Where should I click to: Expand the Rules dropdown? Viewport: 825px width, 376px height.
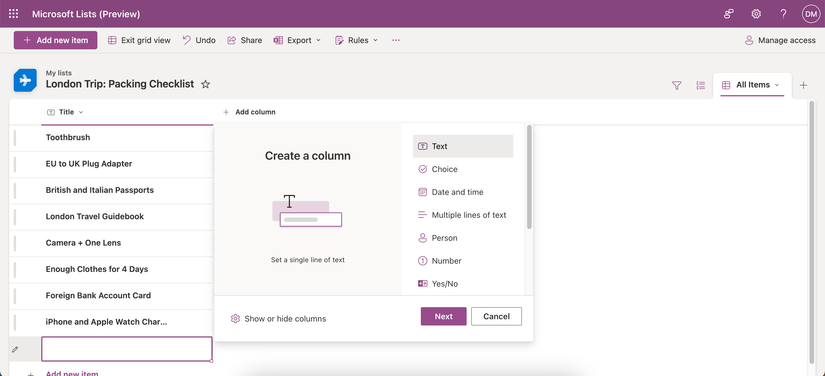coord(357,40)
